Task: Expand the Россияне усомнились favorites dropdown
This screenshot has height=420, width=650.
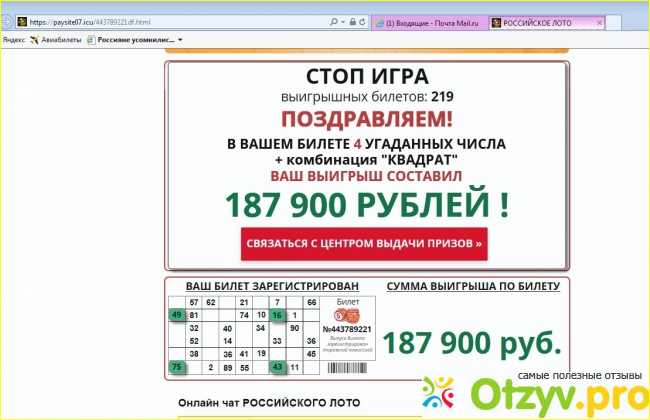Action: [181, 39]
